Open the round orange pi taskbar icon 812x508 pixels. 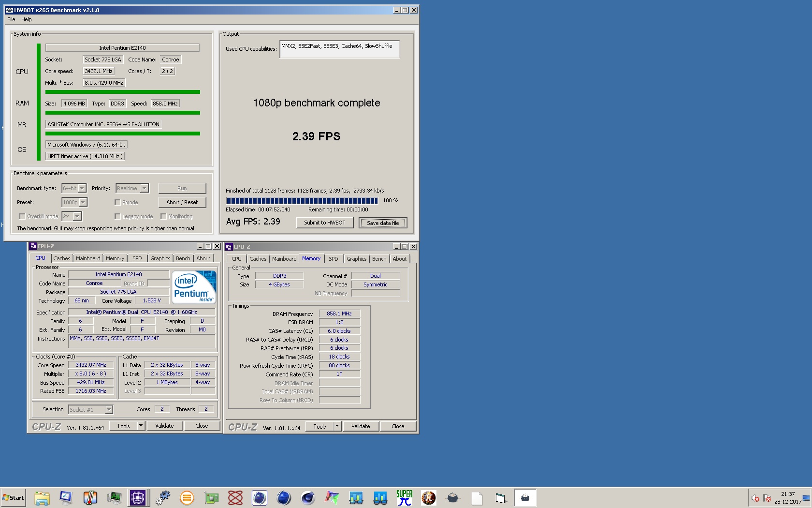coord(429,497)
